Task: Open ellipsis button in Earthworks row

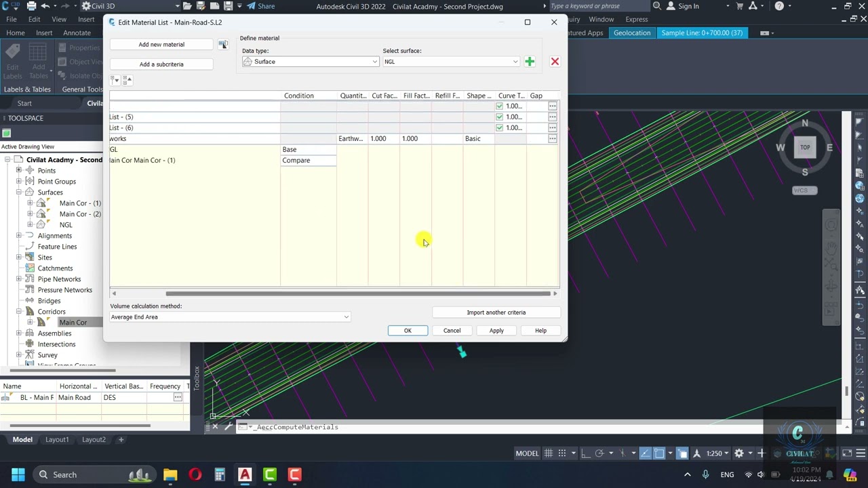Action: (553, 138)
